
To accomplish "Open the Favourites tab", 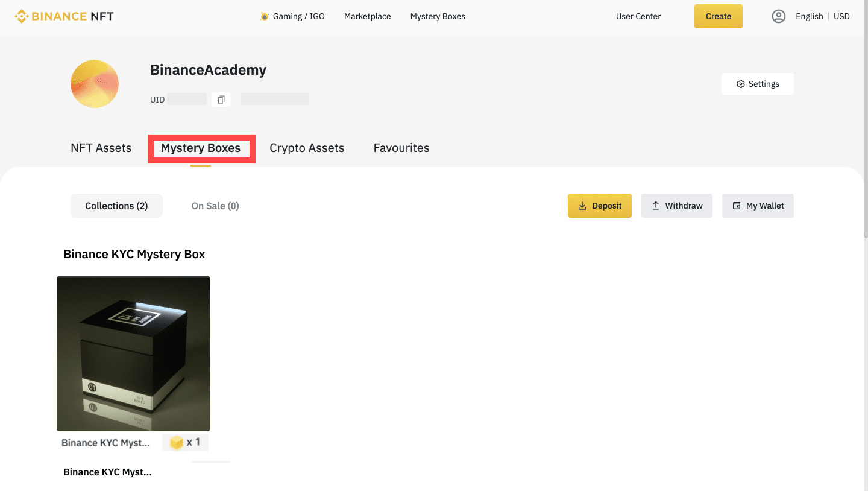I will pyautogui.click(x=401, y=148).
